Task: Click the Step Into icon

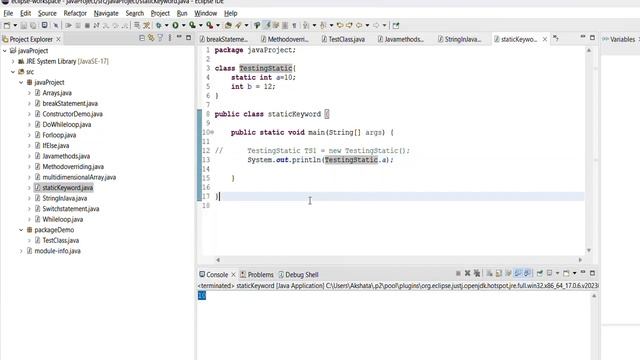Action: click(106, 25)
